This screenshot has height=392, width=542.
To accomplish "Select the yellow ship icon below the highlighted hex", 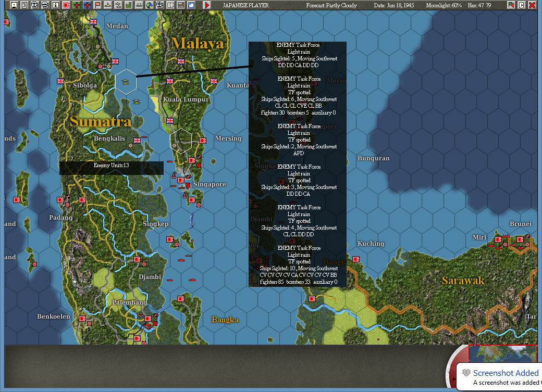I will (x=137, y=102).
